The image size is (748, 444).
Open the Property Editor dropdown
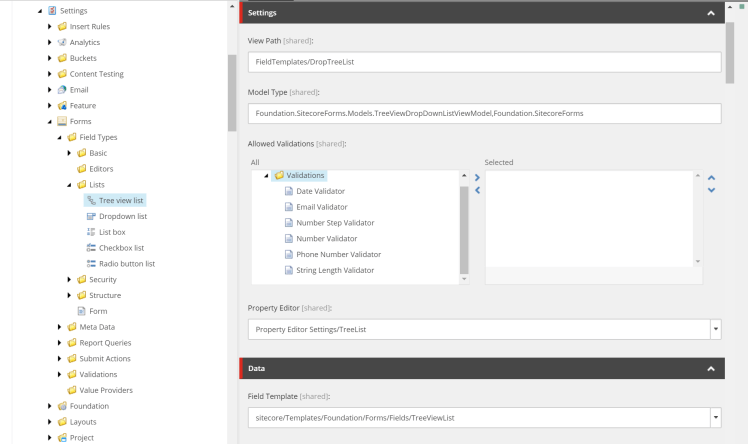[715, 328]
